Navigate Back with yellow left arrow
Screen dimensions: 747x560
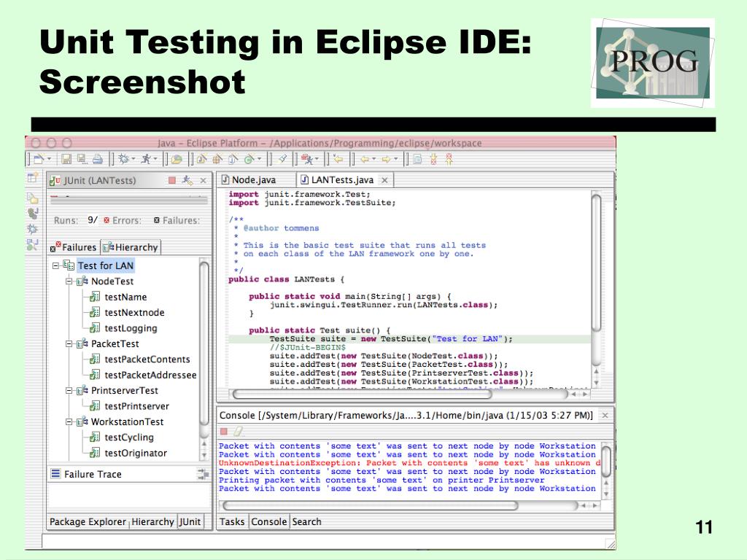pos(365,159)
